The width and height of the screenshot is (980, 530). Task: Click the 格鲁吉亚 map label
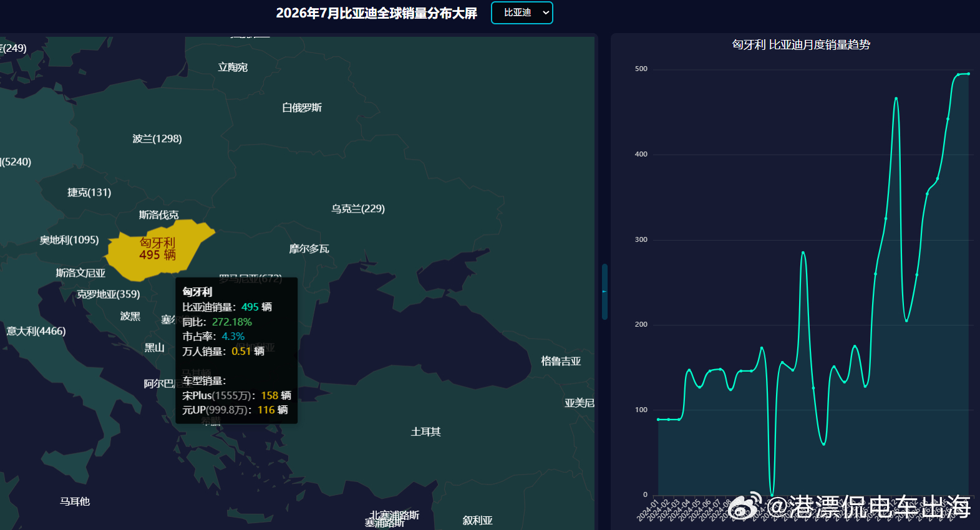(561, 361)
